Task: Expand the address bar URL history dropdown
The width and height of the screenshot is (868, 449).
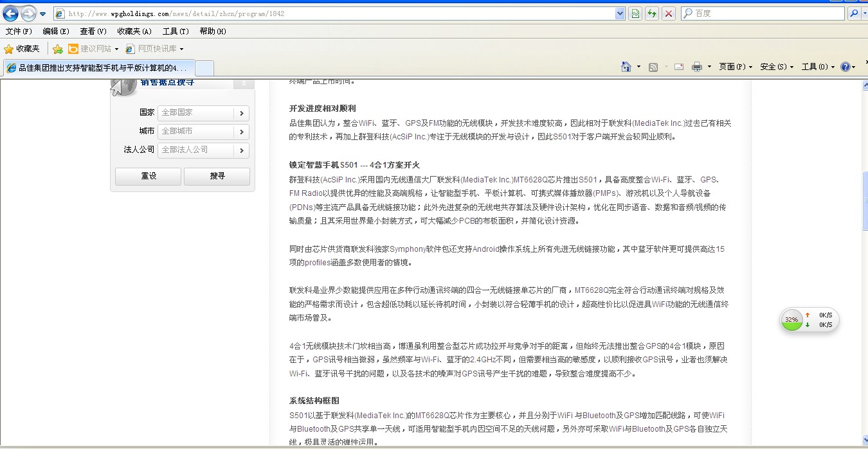Action: (x=620, y=13)
